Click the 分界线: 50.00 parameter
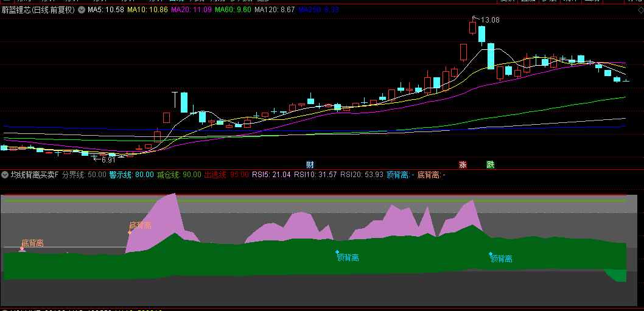Screen dimensions: 644x311 pyautogui.click(x=84, y=175)
